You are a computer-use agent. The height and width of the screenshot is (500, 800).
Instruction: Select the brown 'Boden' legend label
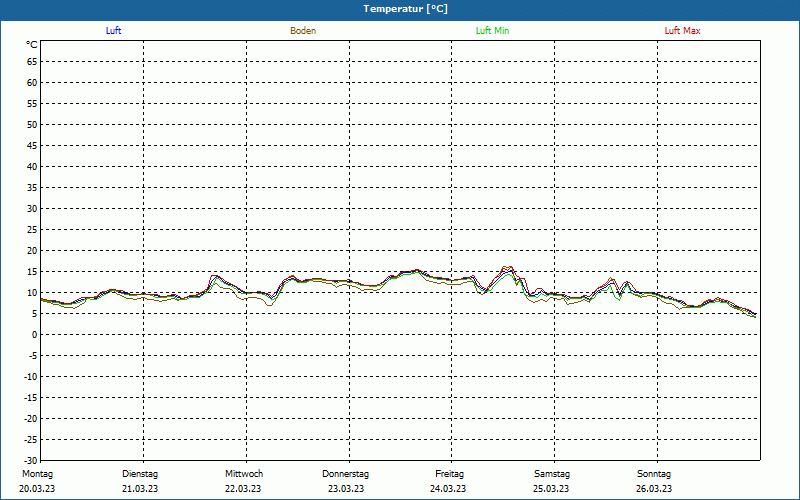click(x=303, y=31)
